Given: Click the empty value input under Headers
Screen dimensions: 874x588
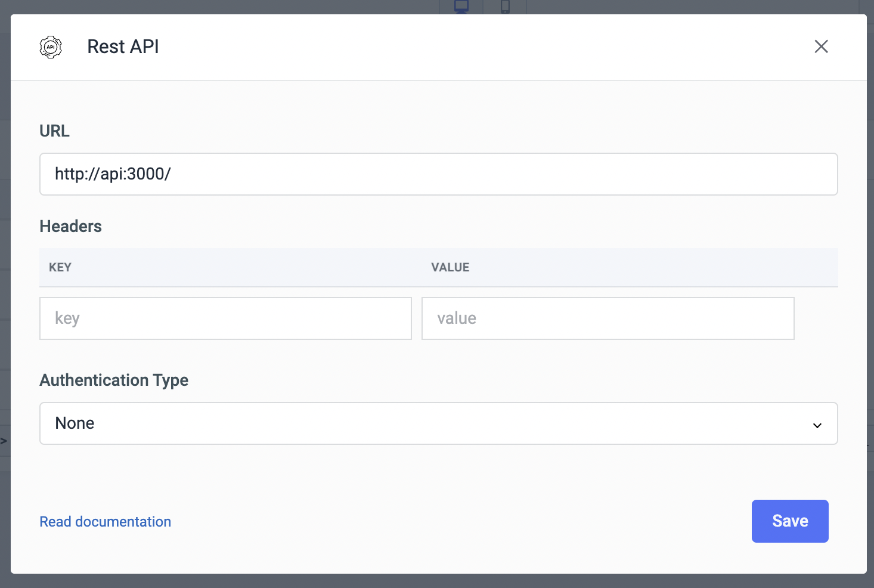Looking at the screenshot, I should pyautogui.click(x=608, y=318).
